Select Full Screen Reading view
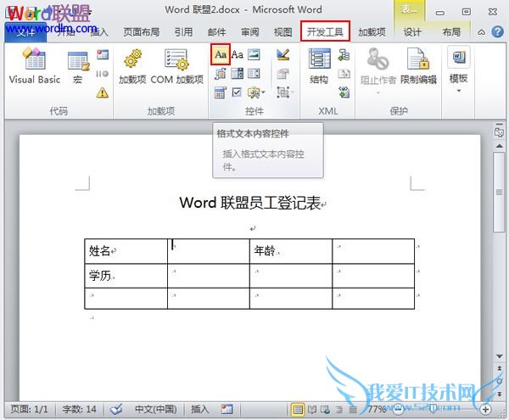 click(x=312, y=410)
